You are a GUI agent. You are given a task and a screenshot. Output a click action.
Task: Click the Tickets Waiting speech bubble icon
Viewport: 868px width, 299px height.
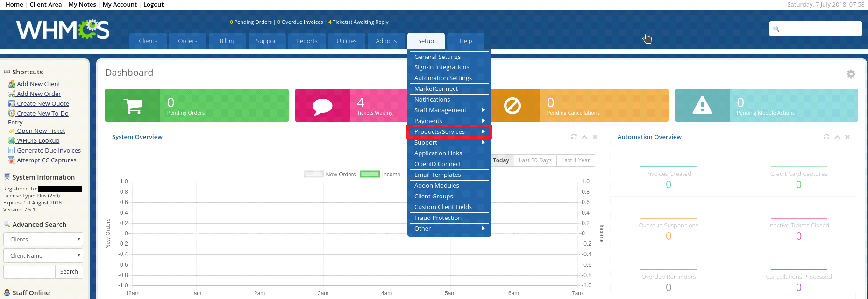point(322,106)
